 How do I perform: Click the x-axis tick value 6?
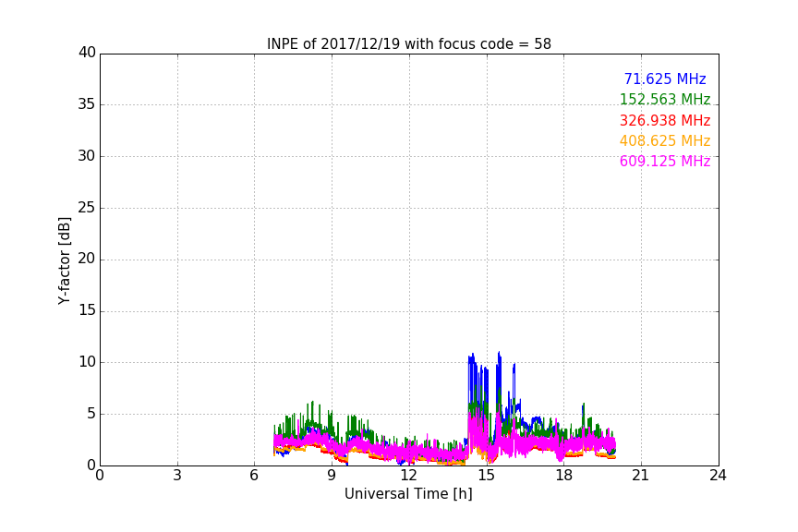pos(254,476)
